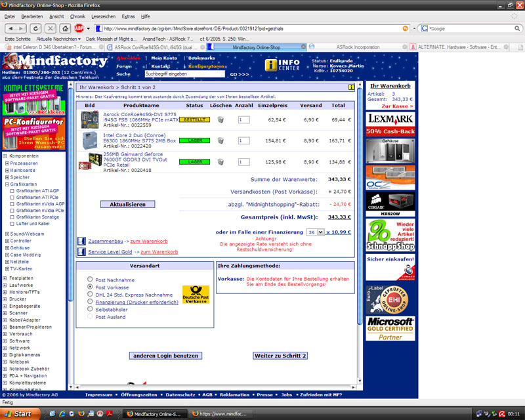The image size is (525, 420).
Task: Click Zur Kasse link in Warenkorb box
Action: pos(397,106)
